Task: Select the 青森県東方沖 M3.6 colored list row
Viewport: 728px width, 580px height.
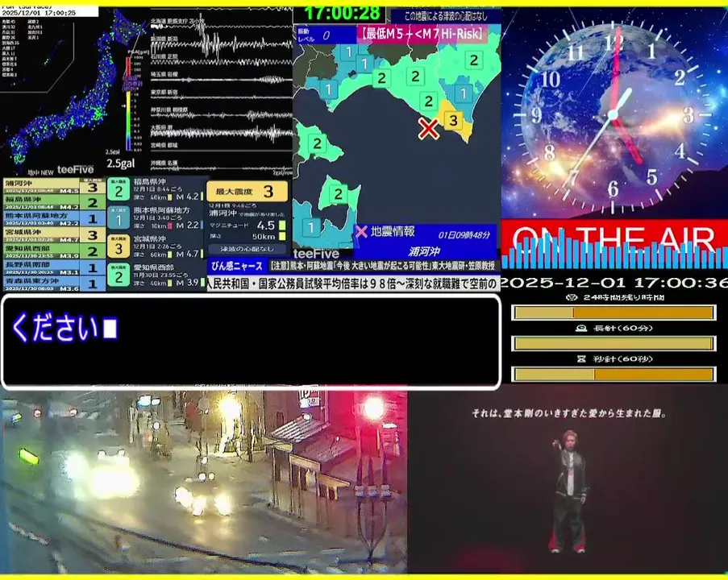Action: 54,284
